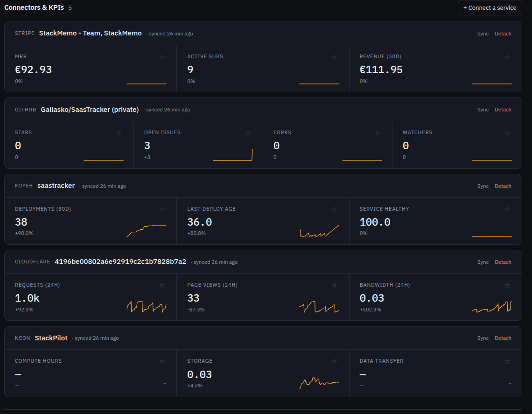Viewport: 532px width, 414px height.
Task: Select the Cloudflare account ID title
Action: point(120,262)
